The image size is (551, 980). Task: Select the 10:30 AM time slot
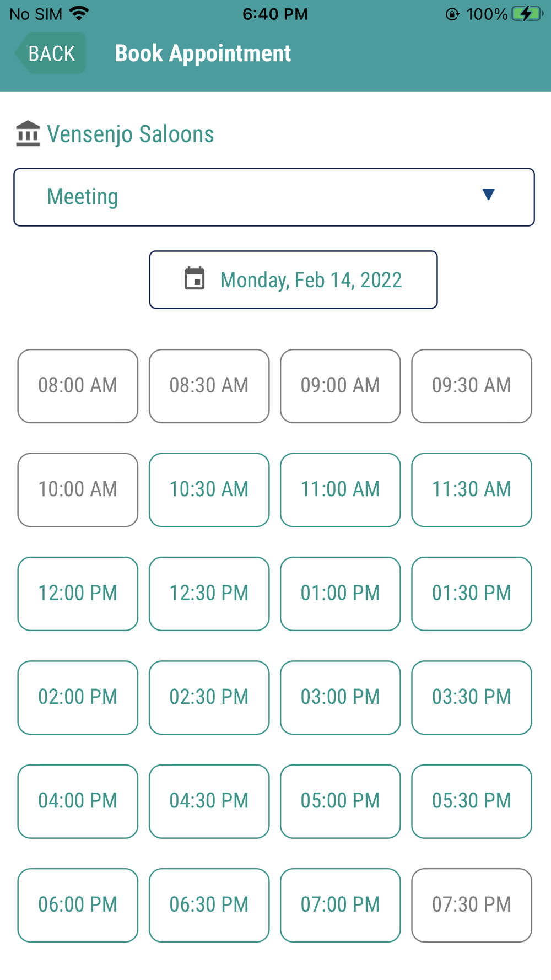pyautogui.click(x=209, y=490)
